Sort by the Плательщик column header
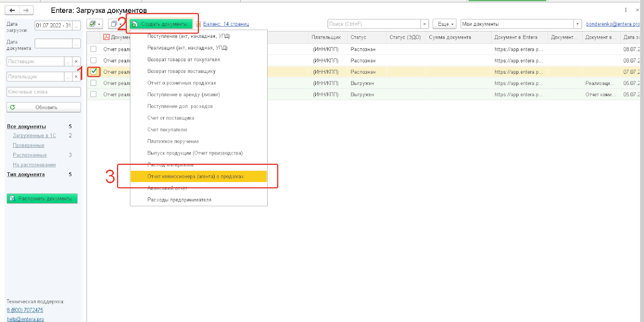This screenshot has width=644, height=322. (328, 37)
